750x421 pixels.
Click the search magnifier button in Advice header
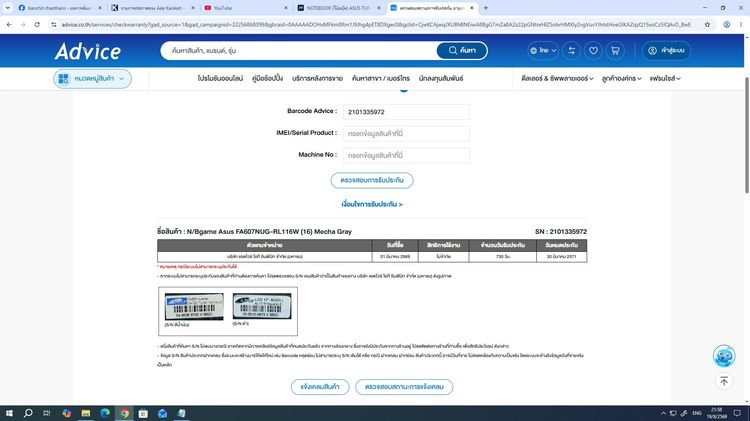tap(462, 50)
